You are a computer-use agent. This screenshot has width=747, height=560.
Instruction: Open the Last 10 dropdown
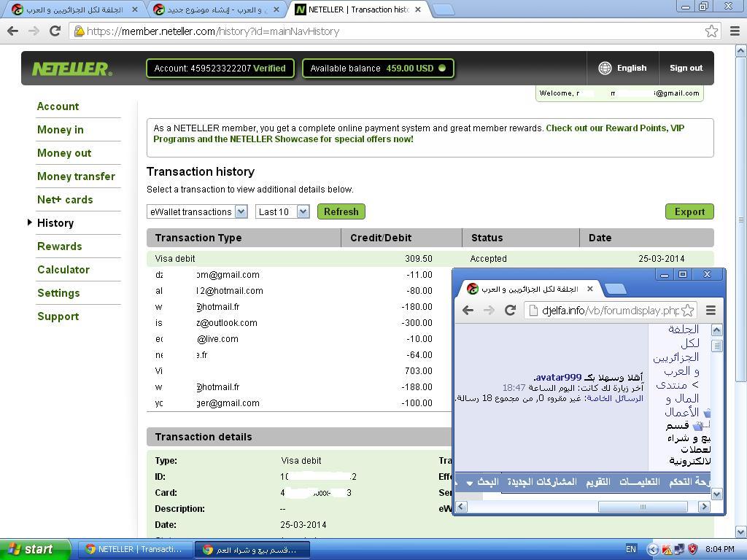tap(282, 212)
